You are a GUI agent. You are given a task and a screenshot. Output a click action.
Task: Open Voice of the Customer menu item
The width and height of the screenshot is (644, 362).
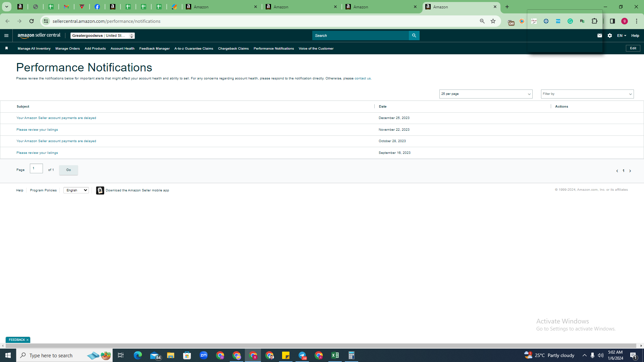pos(316,49)
